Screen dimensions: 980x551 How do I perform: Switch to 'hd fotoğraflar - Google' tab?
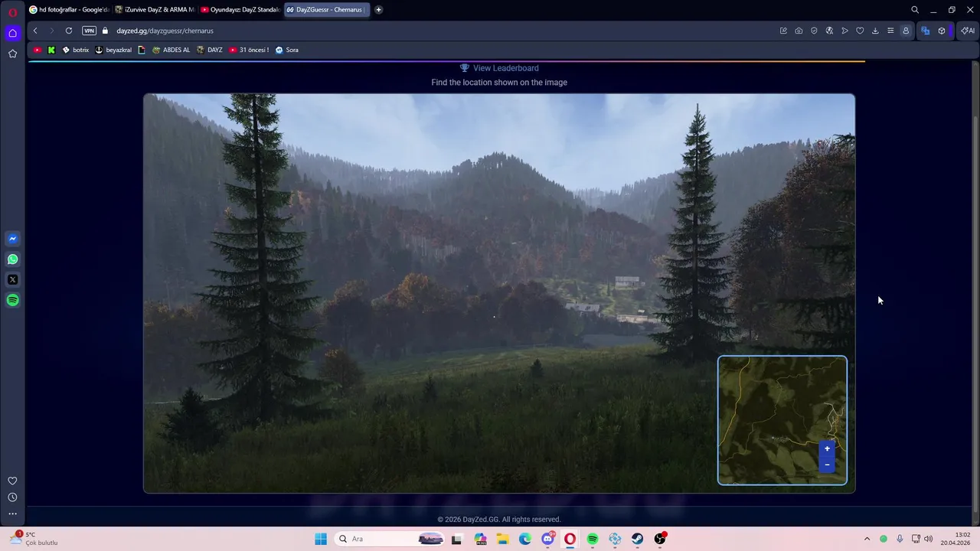[x=69, y=10]
